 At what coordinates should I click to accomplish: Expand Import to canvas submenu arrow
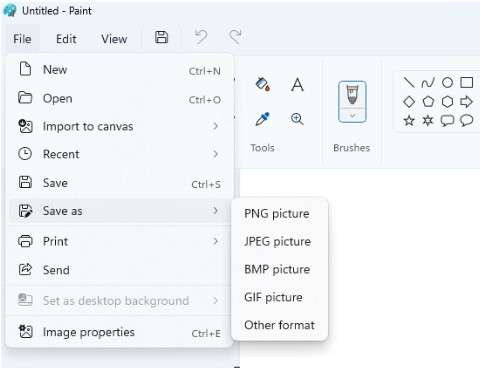coord(216,126)
